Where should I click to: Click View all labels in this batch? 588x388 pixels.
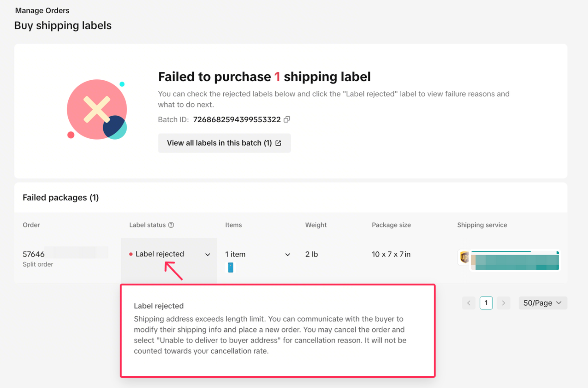[219, 143]
